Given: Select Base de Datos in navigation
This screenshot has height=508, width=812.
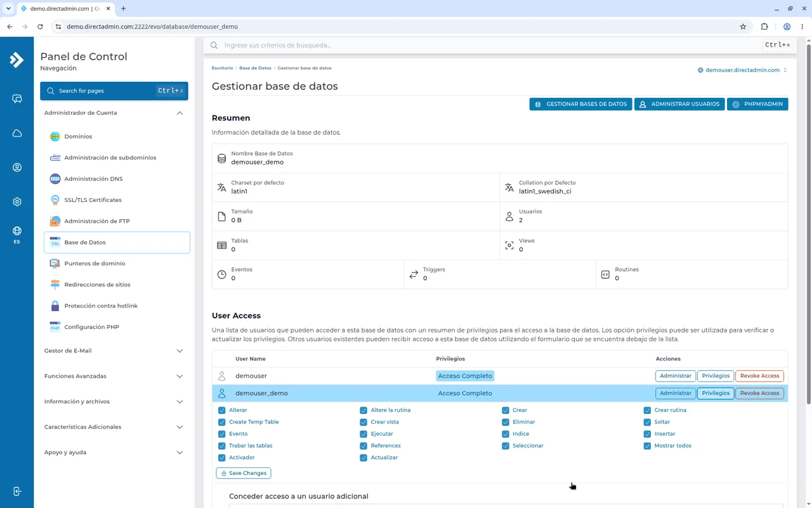Looking at the screenshot, I should click(x=117, y=243).
